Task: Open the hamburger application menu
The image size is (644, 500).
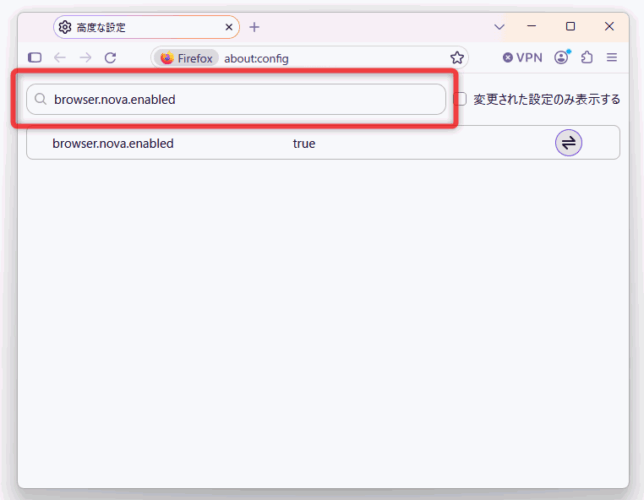Action: (612, 58)
